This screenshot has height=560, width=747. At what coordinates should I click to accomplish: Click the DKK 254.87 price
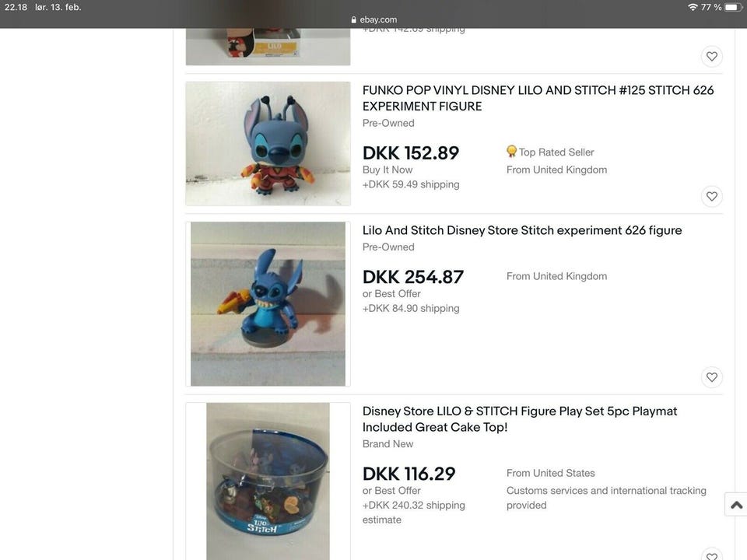coord(413,277)
